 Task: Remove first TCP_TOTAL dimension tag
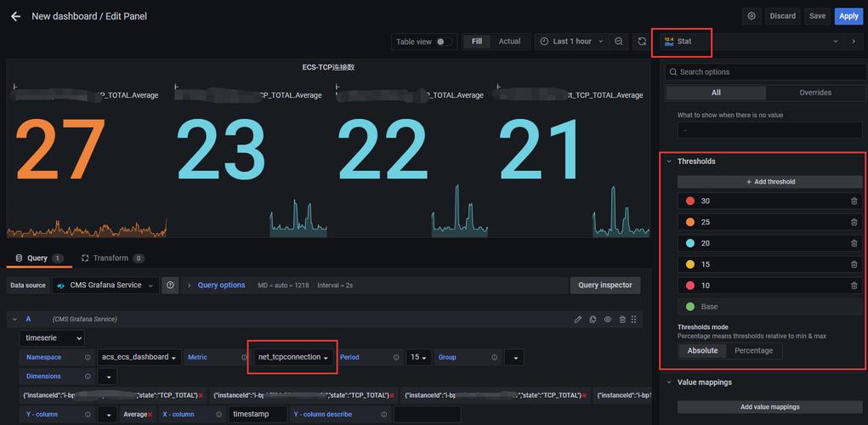click(x=201, y=395)
